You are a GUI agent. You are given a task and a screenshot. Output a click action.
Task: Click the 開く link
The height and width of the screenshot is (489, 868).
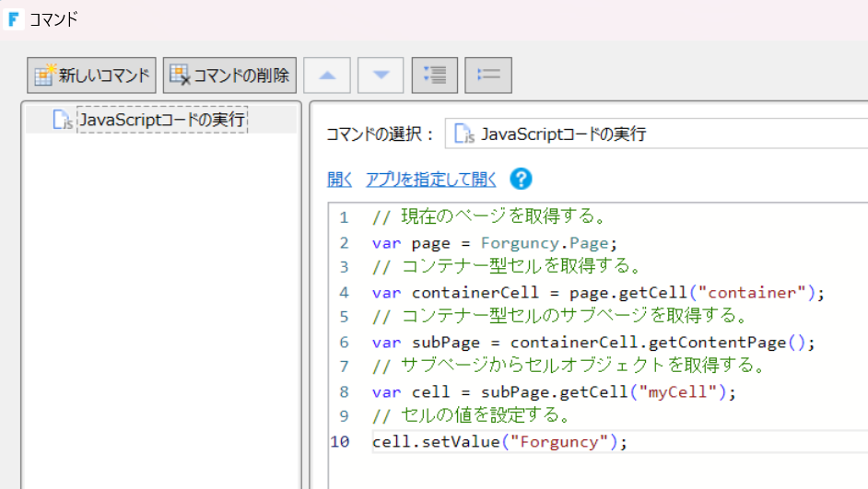click(339, 180)
